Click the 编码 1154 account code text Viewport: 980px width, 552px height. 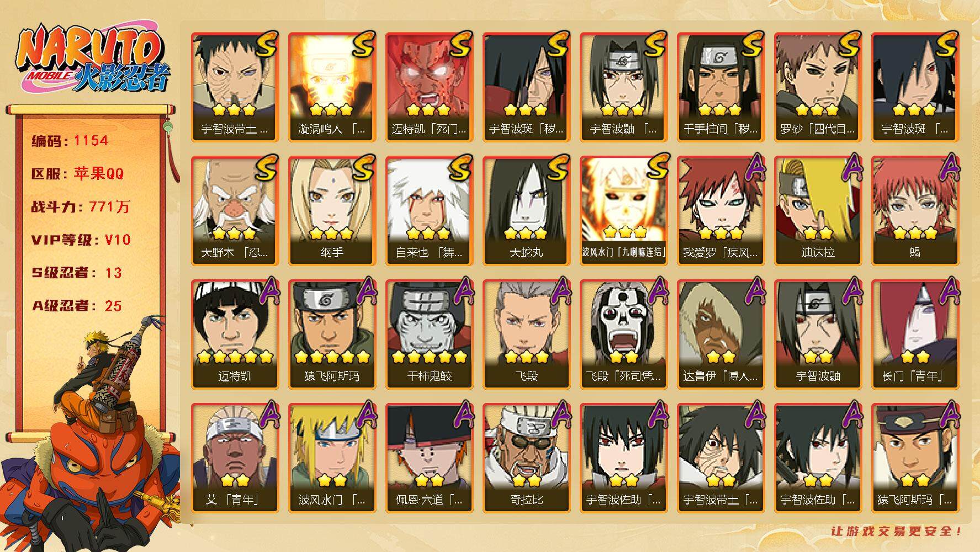(70, 141)
